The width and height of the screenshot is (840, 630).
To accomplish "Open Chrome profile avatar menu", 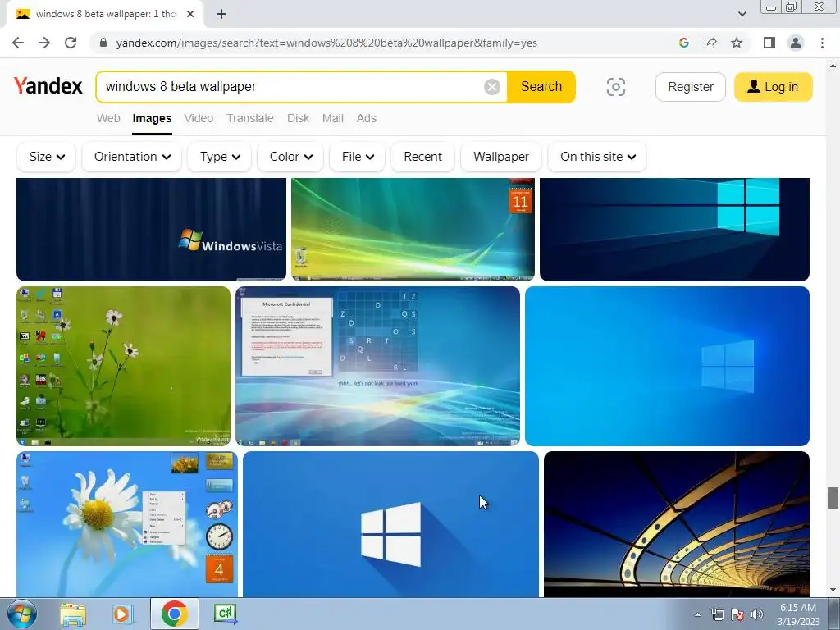I will tap(796, 43).
